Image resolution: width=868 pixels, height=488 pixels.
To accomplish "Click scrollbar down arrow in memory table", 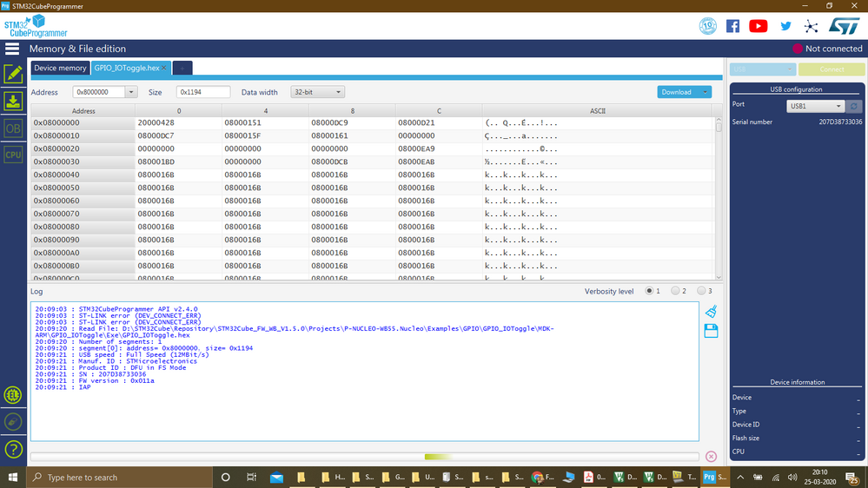I will click(719, 277).
